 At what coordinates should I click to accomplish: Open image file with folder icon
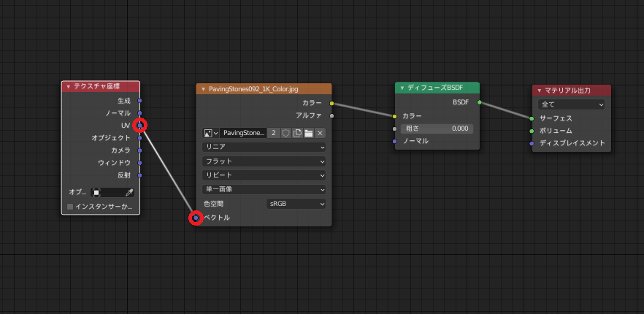coord(308,133)
